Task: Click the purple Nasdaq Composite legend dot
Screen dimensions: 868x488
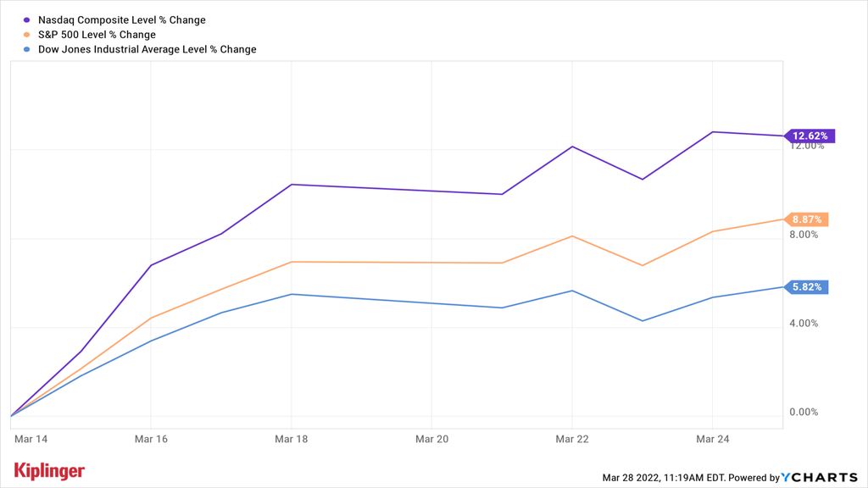Action: click(28, 20)
